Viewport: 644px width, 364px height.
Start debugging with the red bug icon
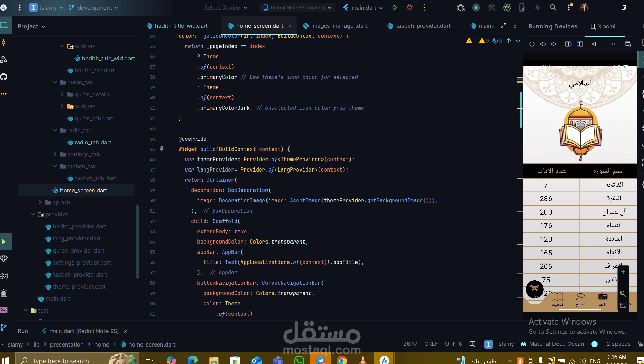pyautogui.click(x=409, y=8)
